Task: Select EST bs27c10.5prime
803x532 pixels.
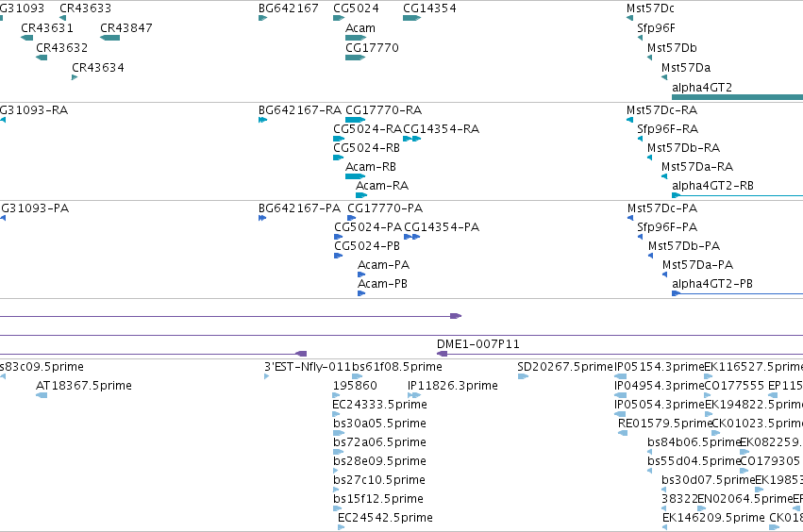Action: 379,480
